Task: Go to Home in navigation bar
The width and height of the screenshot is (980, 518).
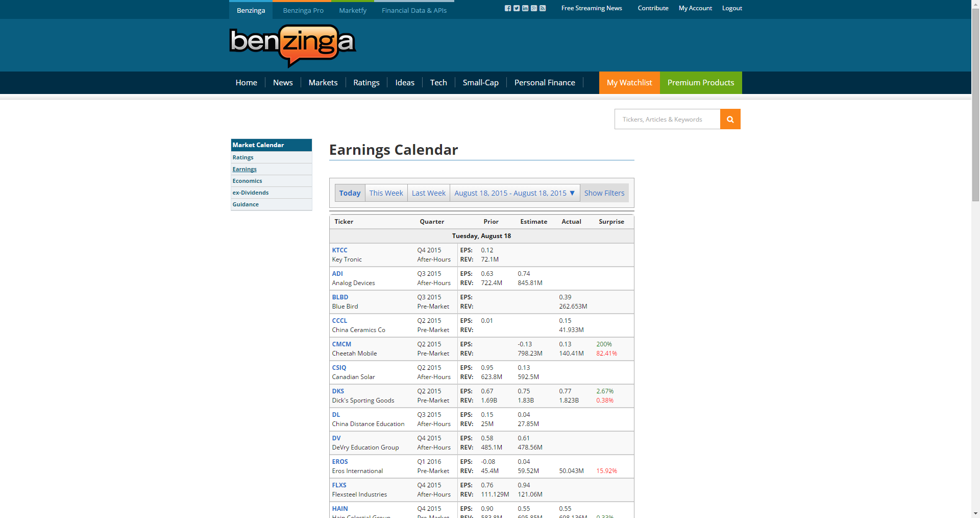Action: [x=246, y=83]
